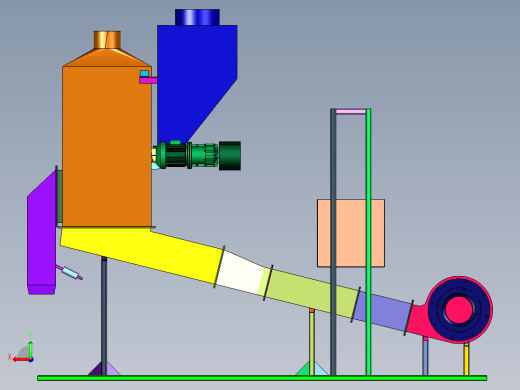Select the green base beam
Image resolution: width=520 pixels, height=390 pixels.
tap(262, 378)
